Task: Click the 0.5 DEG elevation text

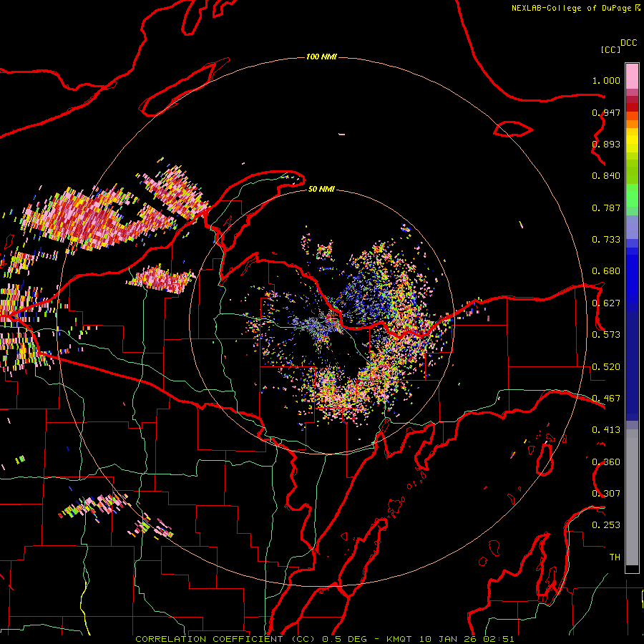Action: pos(344,639)
